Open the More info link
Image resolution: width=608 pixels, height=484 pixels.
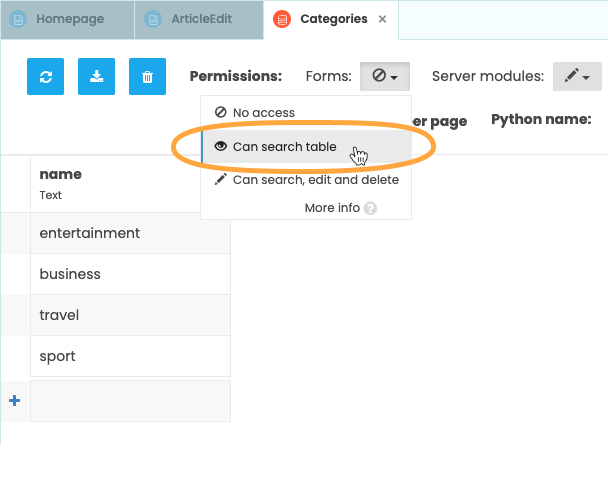tap(332, 208)
